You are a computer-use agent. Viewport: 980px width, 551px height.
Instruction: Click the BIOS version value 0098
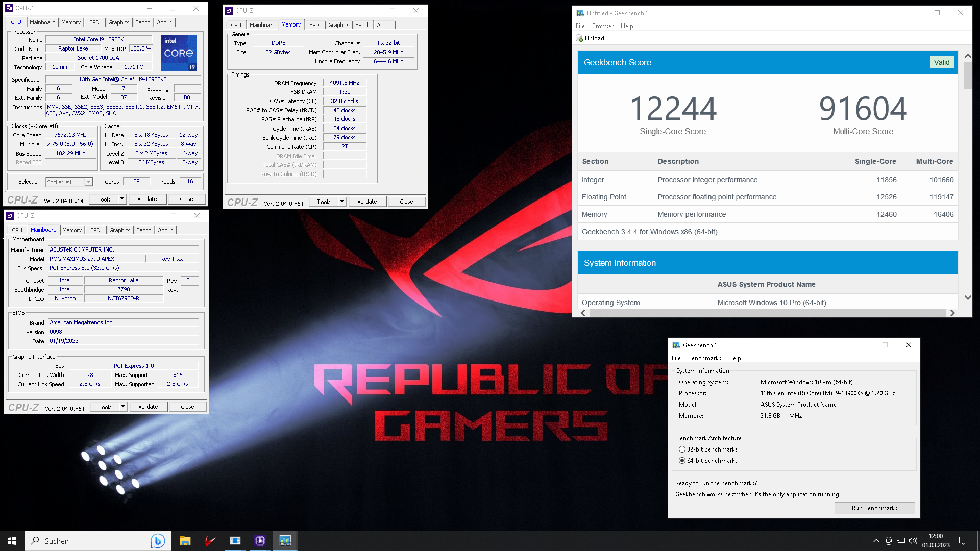(124, 332)
